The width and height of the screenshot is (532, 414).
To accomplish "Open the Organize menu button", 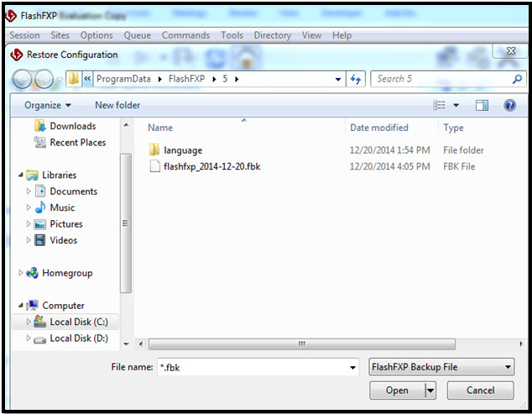I will (48, 105).
